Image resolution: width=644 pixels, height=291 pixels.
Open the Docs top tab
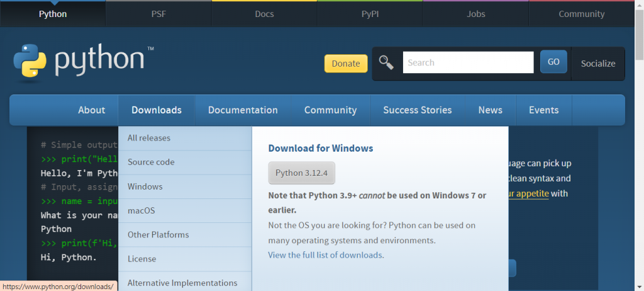[265, 14]
